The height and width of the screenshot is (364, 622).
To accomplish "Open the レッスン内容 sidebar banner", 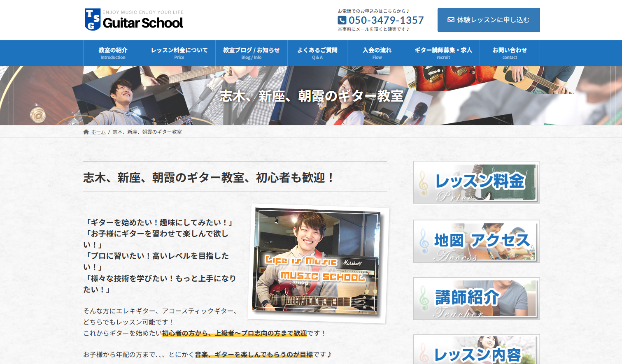I will [x=476, y=350].
